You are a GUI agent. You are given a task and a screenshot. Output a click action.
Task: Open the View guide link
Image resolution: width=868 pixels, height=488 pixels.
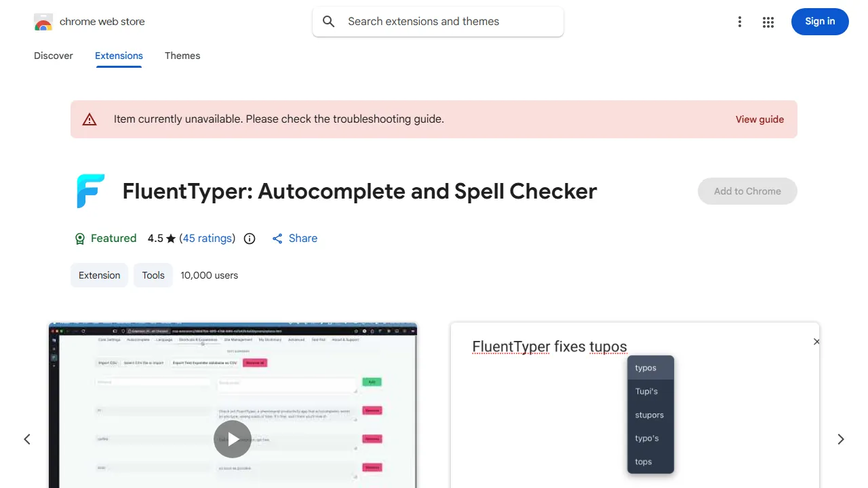click(x=759, y=119)
